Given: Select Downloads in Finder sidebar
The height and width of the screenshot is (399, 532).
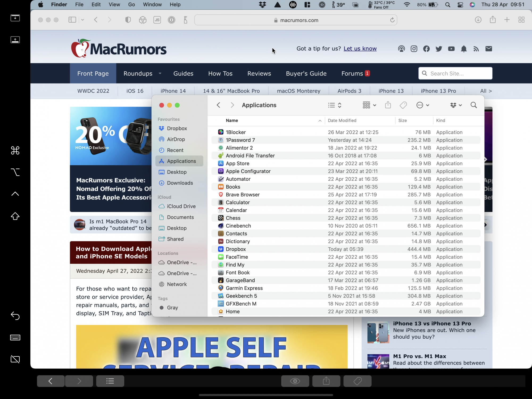Looking at the screenshot, I should [180, 183].
